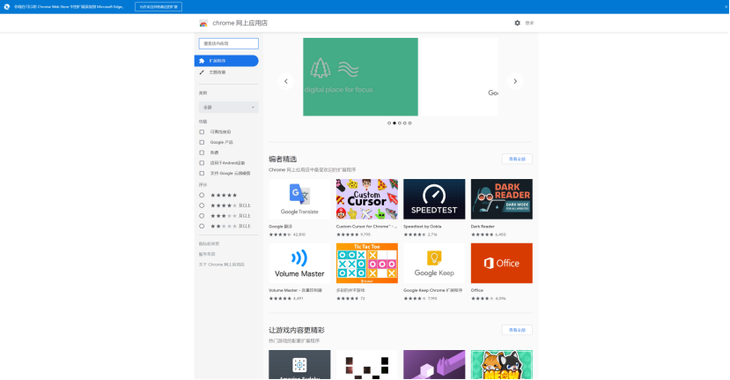Select the three-stars-and-up rating radio

click(x=202, y=216)
